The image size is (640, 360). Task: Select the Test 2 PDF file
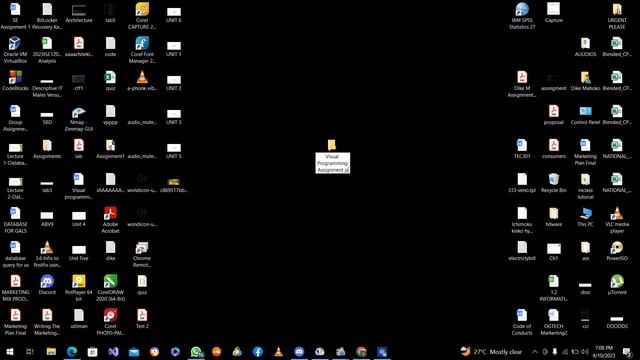coord(142,318)
